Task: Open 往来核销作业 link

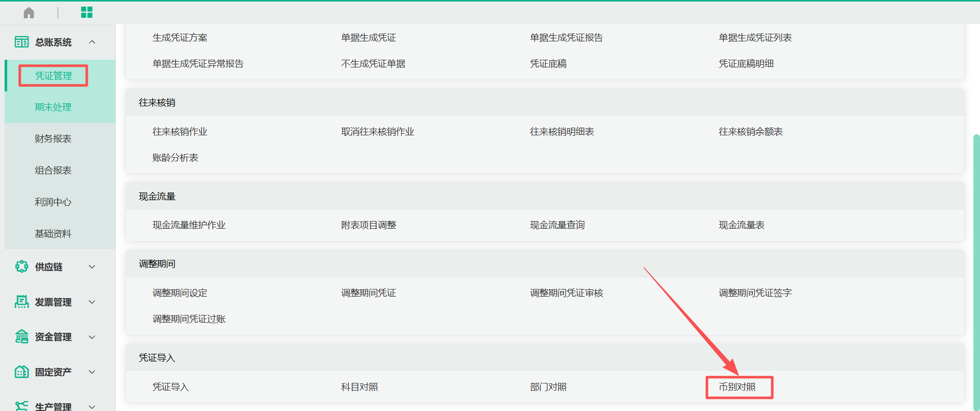Action: click(x=180, y=132)
